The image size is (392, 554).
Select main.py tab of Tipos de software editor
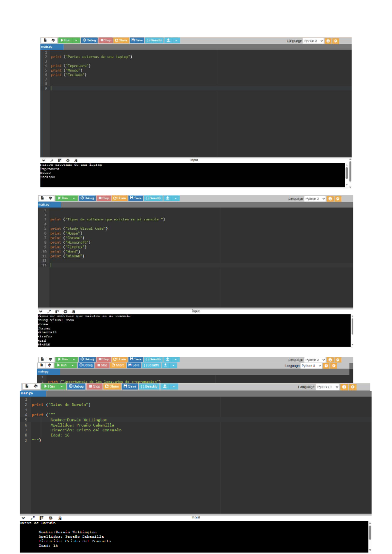[49, 204]
